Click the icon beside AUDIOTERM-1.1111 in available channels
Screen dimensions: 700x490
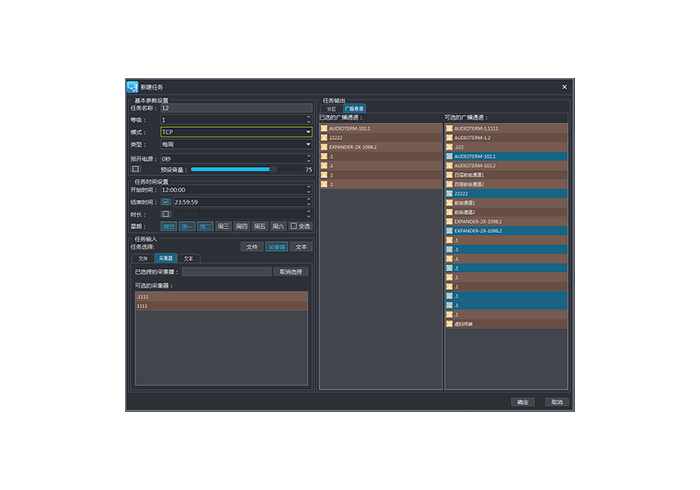click(x=449, y=128)
